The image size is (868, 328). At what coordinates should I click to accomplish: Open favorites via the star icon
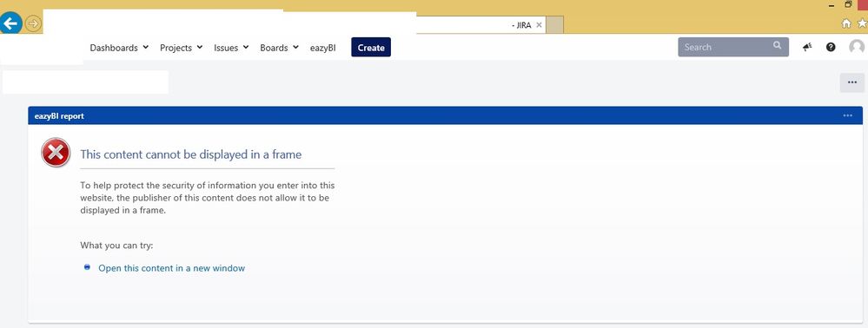(x=862, y=23)
